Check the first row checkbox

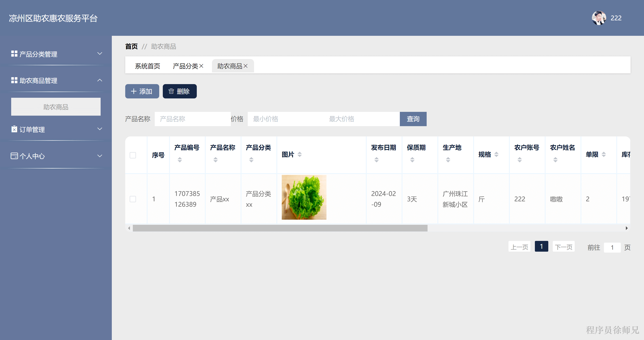(133, 199)
